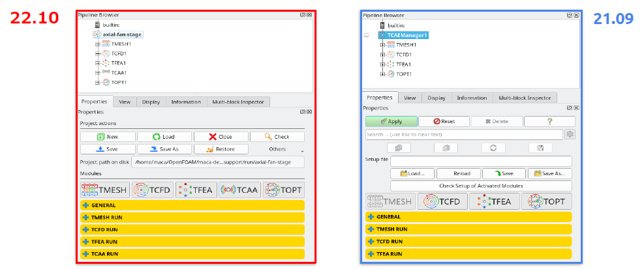Click the greyed TMESH module button in the 21.09 panel
Screen dimensions: 644x269
tap(390, 201)
